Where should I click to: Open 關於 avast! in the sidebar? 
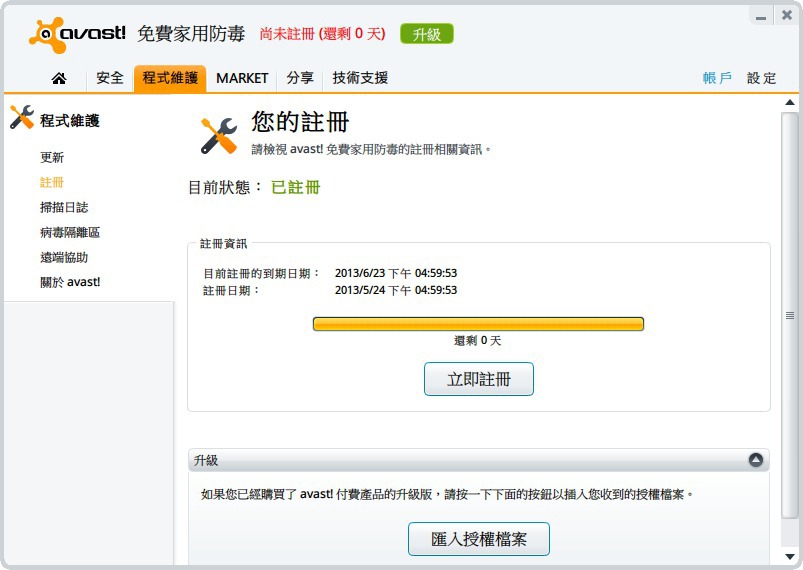[x=70, y=282]
